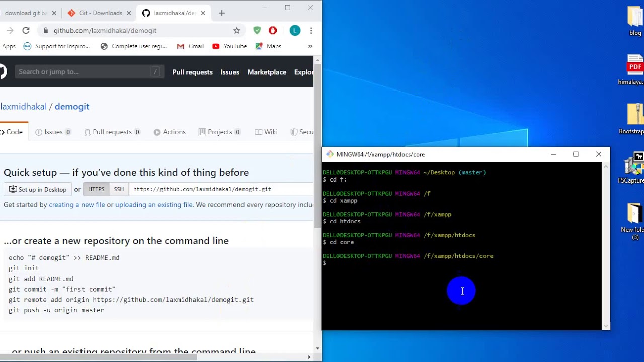
Task: Follow the 'uploading an existing file' link
Action: [154, 205]
